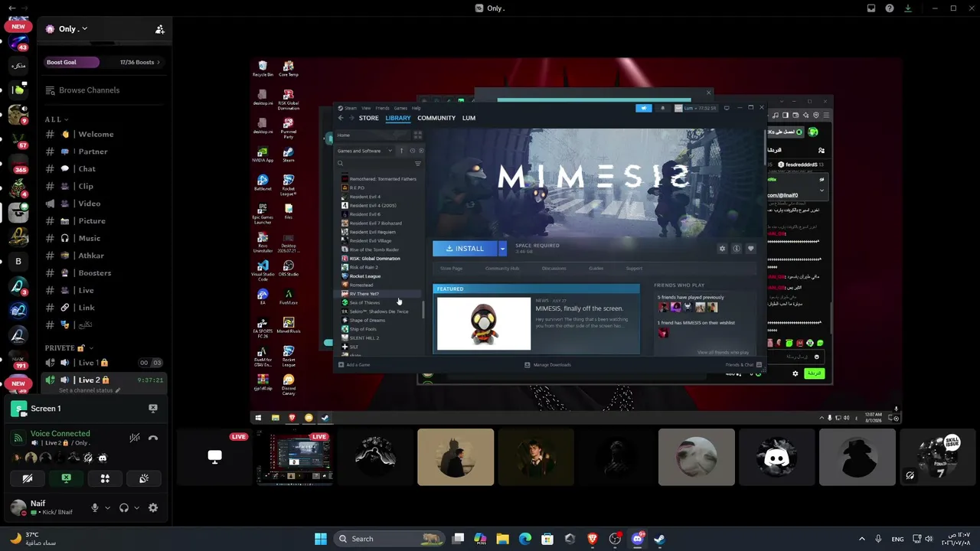980x551 pixels.
Task: Deafen audio with the headphones icon
Action: (124, 507)
